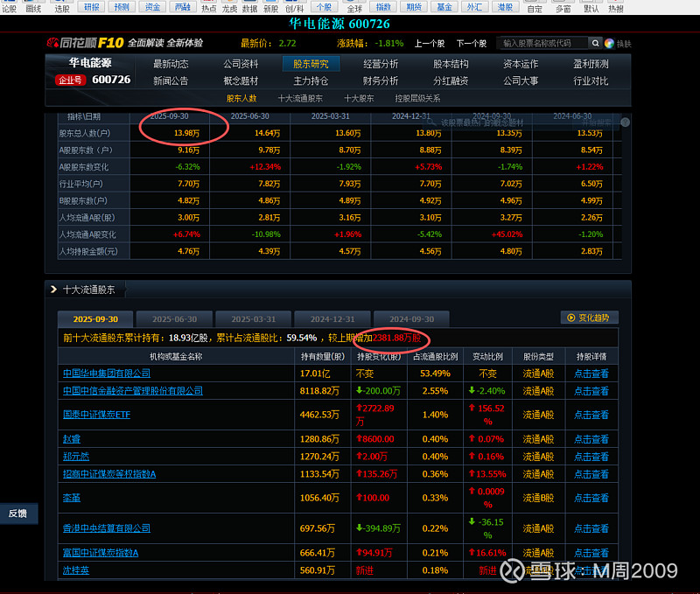Open 外汇 in top toolbar
700x594 pixels.
point(474,7)
